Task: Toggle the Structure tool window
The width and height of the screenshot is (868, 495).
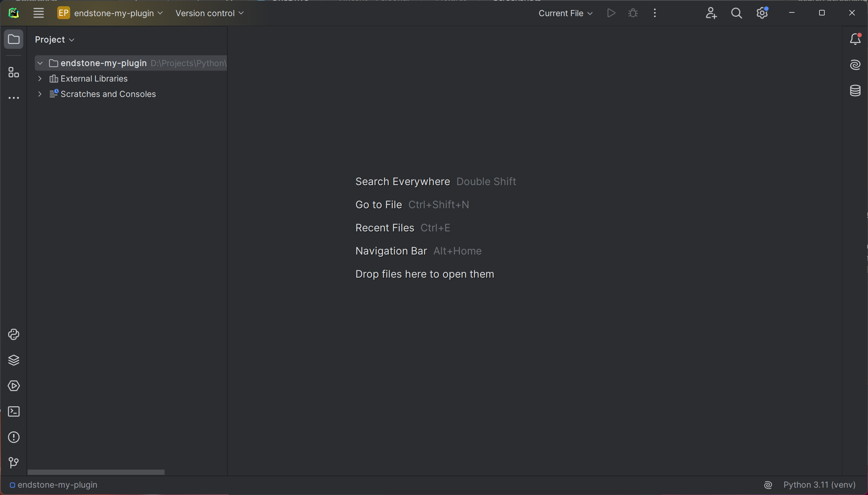Action: (13, 72)
